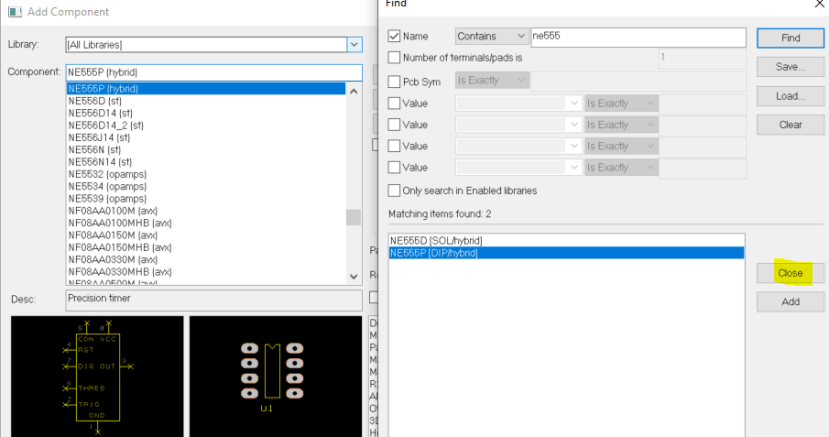The image size is (829, 437).
Task: Select NF08AA0330MHB (avx) in component list
Action: click(206, 272)
